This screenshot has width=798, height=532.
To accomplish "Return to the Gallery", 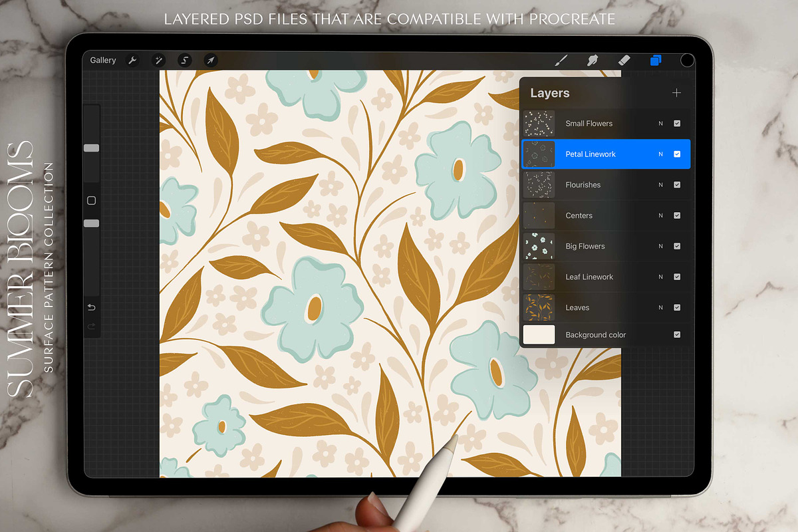I will pyautogui.click(x=103, y=61).
